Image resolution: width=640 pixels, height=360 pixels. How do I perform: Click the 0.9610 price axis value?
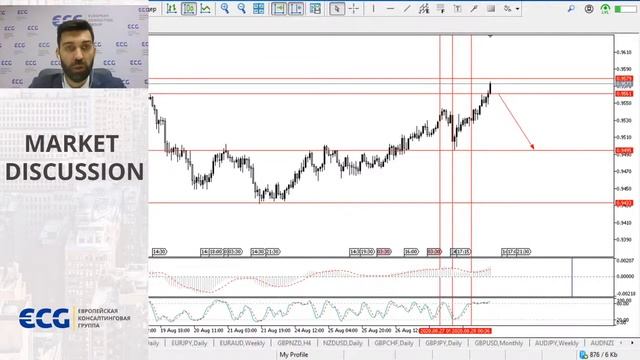[624, 52]
